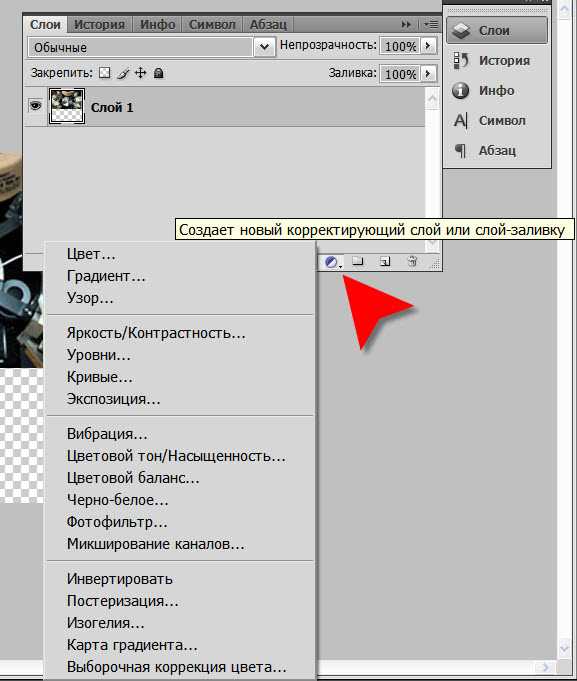Switch to the История tab
This screenshot has width=577, height=681.
pos(99,24)
